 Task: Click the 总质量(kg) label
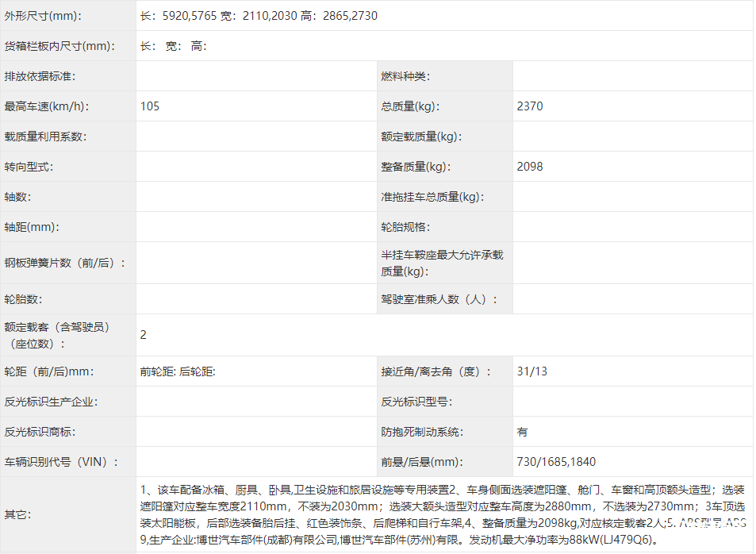[410, 106]
